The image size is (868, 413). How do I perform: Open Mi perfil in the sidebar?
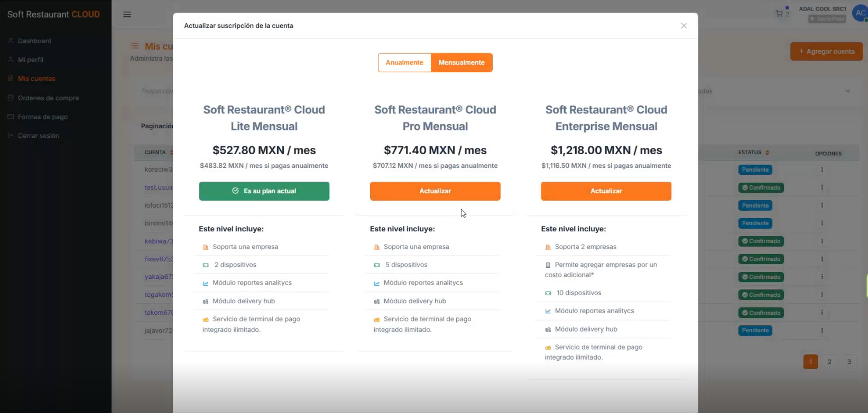[31, 60]
